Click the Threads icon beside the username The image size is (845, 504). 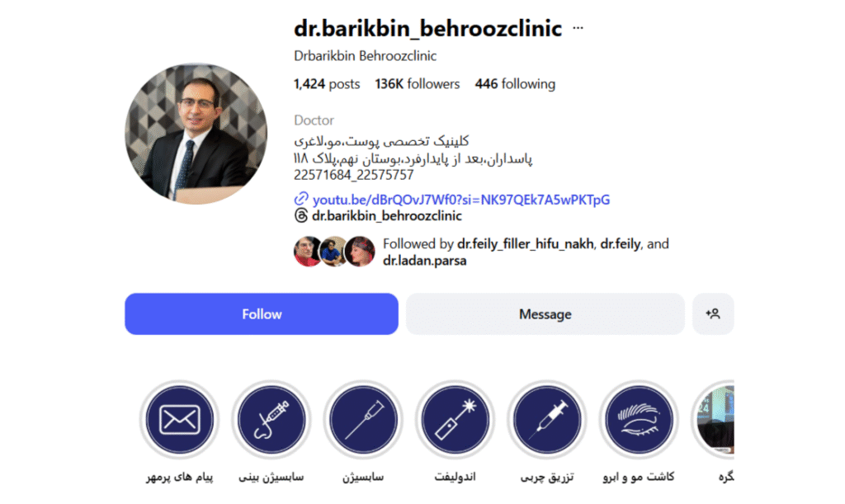pyautogui.click(x=300, y=216)
